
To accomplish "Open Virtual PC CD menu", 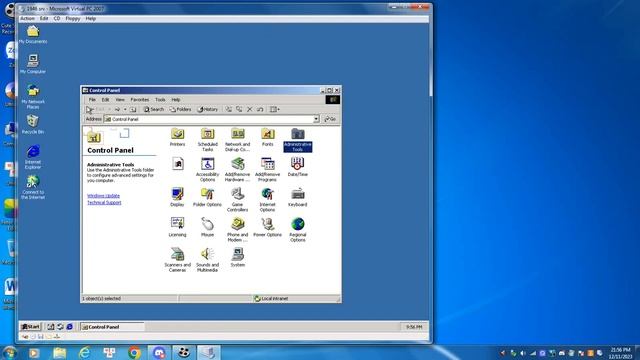I will coord(57,18).
